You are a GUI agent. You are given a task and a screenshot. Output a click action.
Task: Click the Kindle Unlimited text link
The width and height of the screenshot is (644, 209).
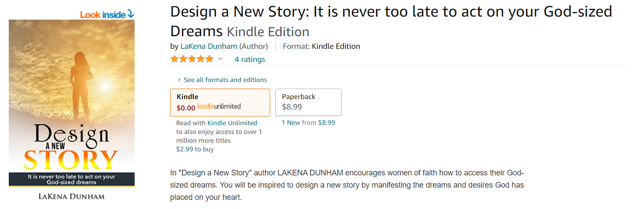coord(232,123)
